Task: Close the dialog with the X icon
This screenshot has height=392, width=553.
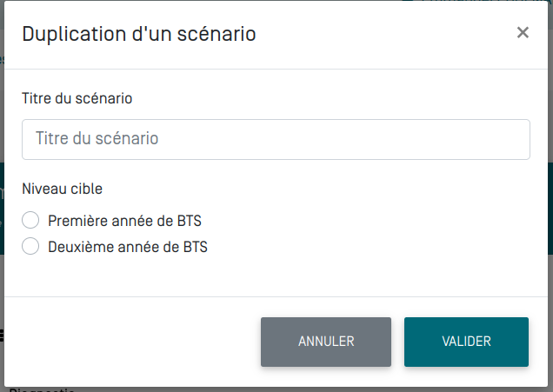Action: (x=523, y=33)
